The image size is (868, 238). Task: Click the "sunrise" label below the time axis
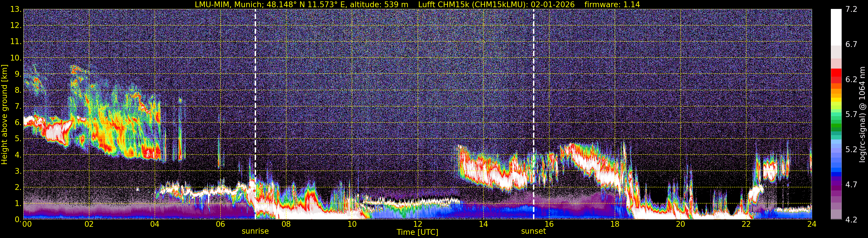(x=255, y=231)
